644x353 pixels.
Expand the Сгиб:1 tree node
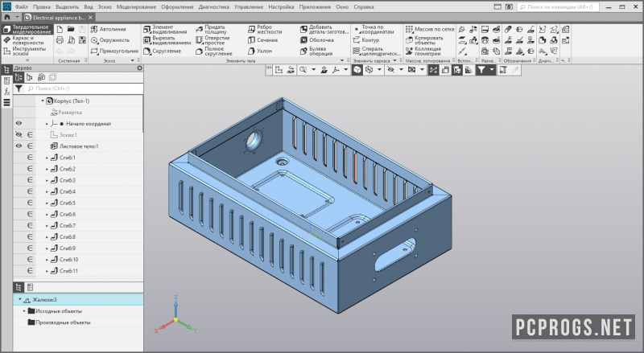point(47,158)
